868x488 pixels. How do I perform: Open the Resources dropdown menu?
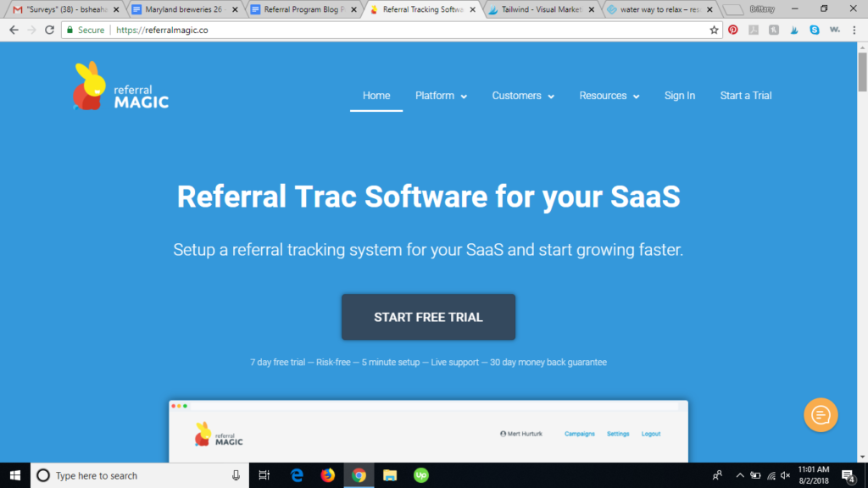click(609, 96)
